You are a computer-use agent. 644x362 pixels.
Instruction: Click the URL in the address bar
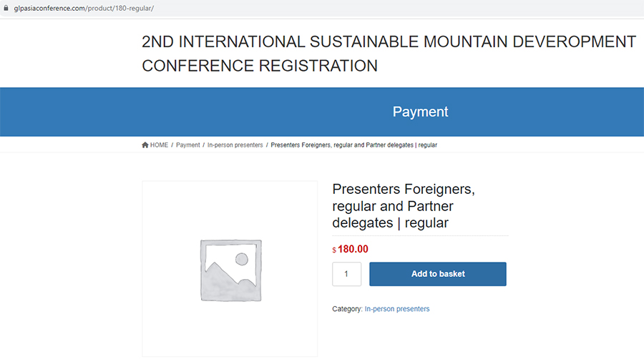tap(84, 8)
